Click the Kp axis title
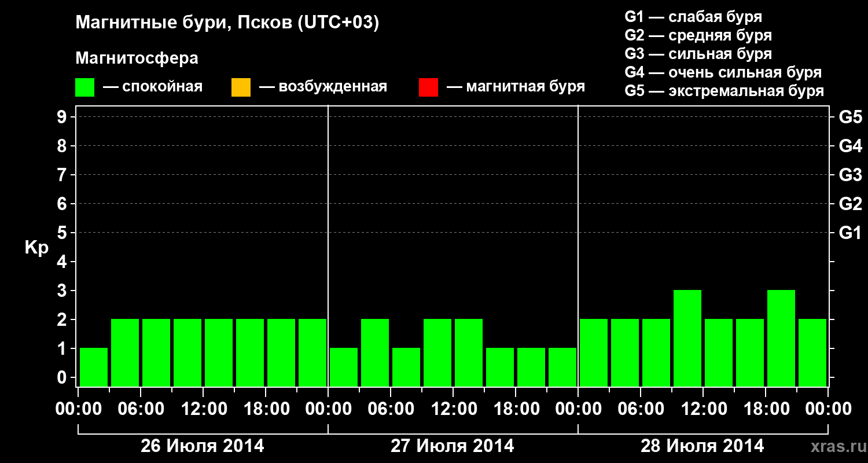 (37, 249)
